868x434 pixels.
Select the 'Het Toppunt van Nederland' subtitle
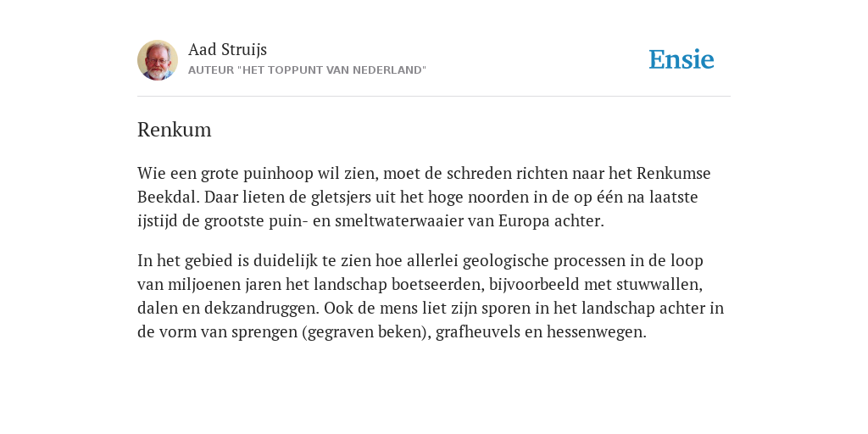point(307,70)
